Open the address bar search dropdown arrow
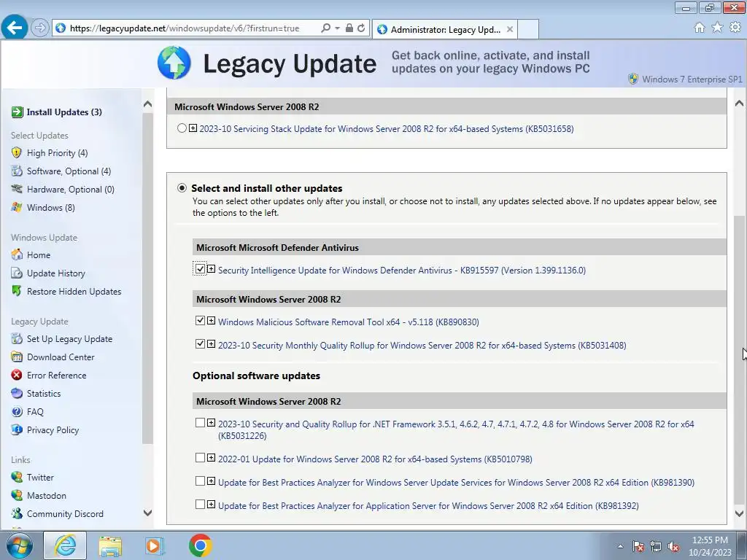 (337, 28)
